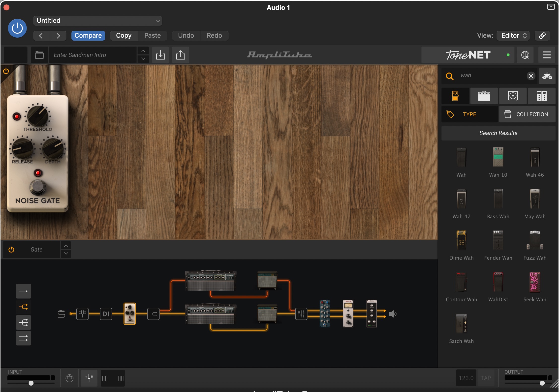This screenshot has height=392, width=559.
Task: Select the Satch Wah pedal
Action: point(461,324)
